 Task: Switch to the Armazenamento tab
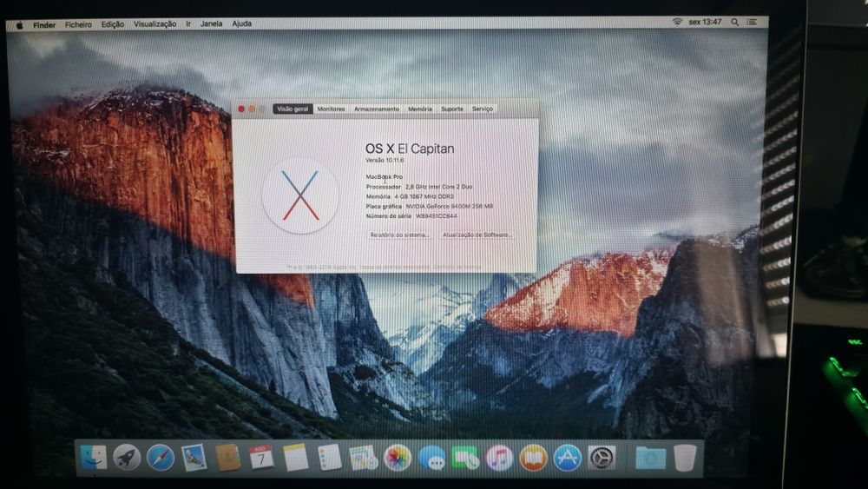(x=377, y=109)
